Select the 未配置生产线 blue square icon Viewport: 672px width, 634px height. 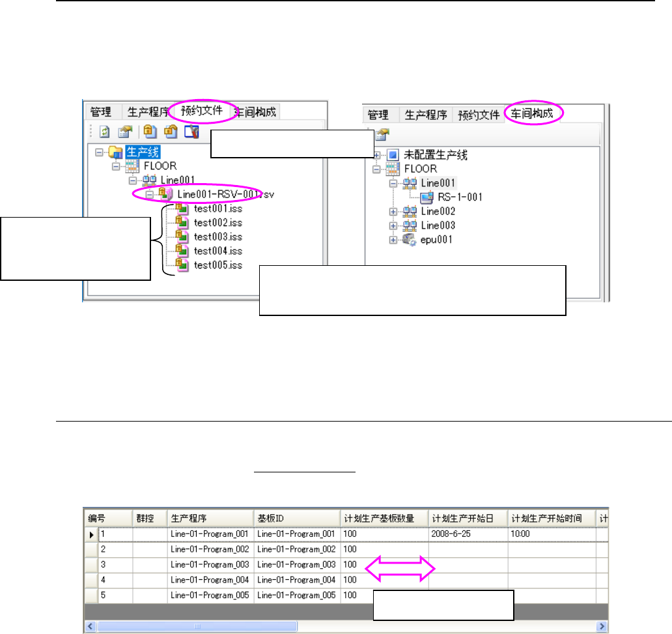(x=393, y=155)
